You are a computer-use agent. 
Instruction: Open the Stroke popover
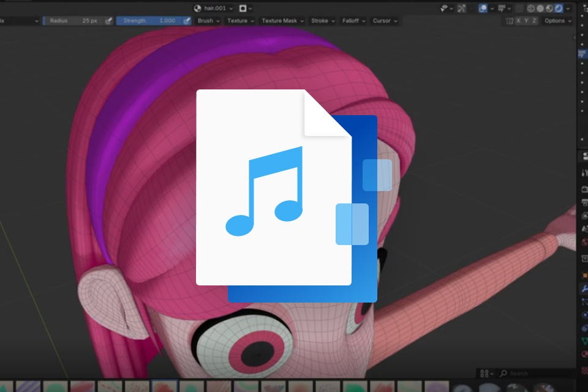[323, 21]
